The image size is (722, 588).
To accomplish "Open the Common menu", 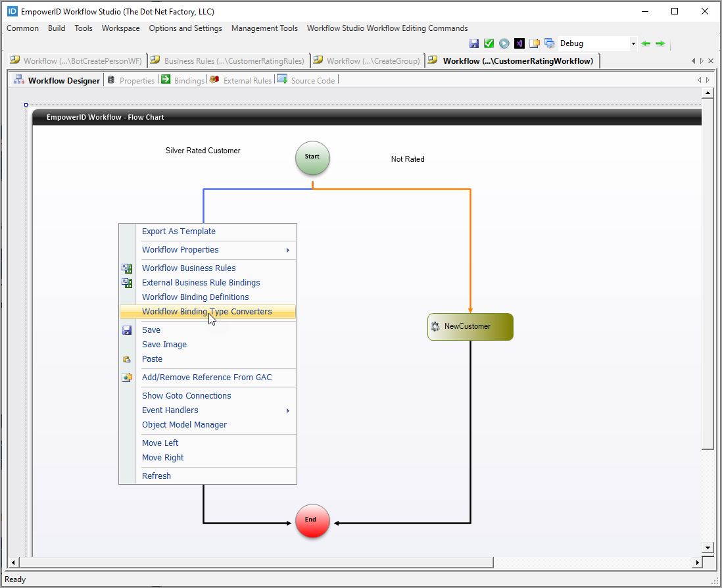I will 22,28.
